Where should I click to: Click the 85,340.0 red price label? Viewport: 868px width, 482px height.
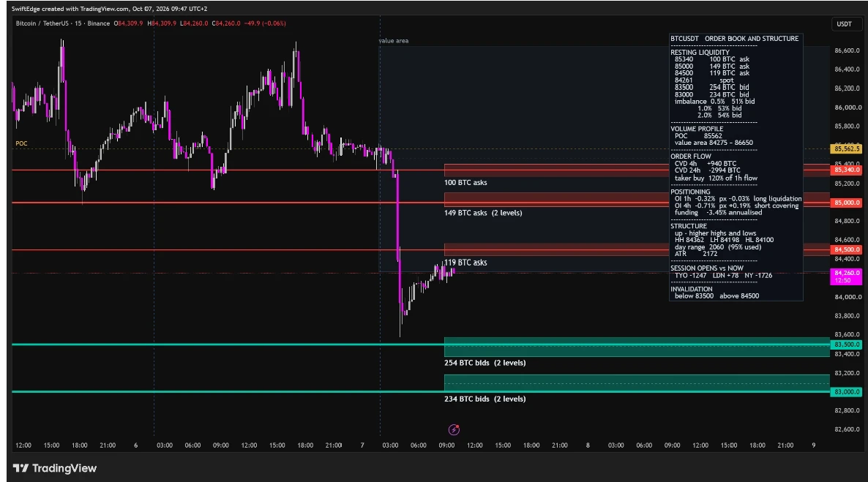point(847,170)
